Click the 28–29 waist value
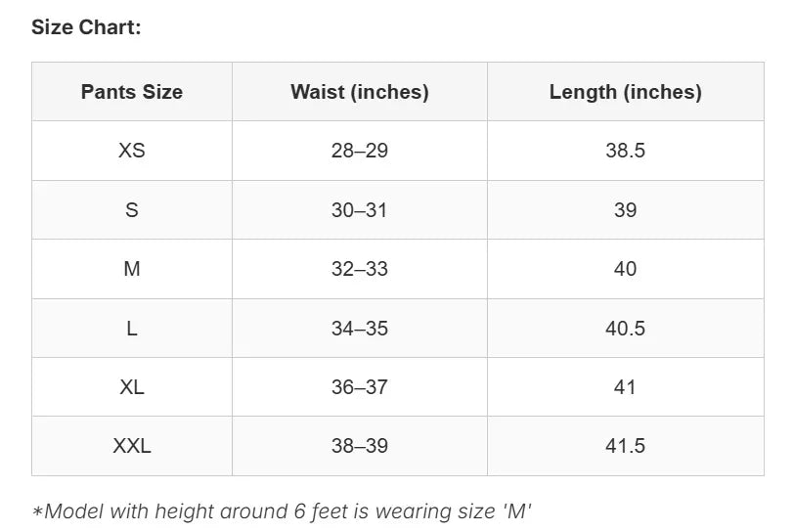 360,151
